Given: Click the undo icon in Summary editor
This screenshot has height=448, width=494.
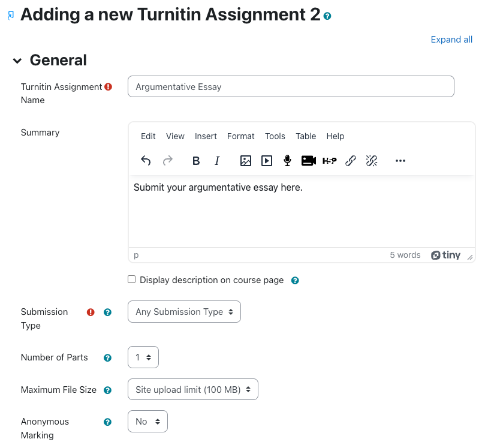Looking at the screenshot, I should point(146,161).
